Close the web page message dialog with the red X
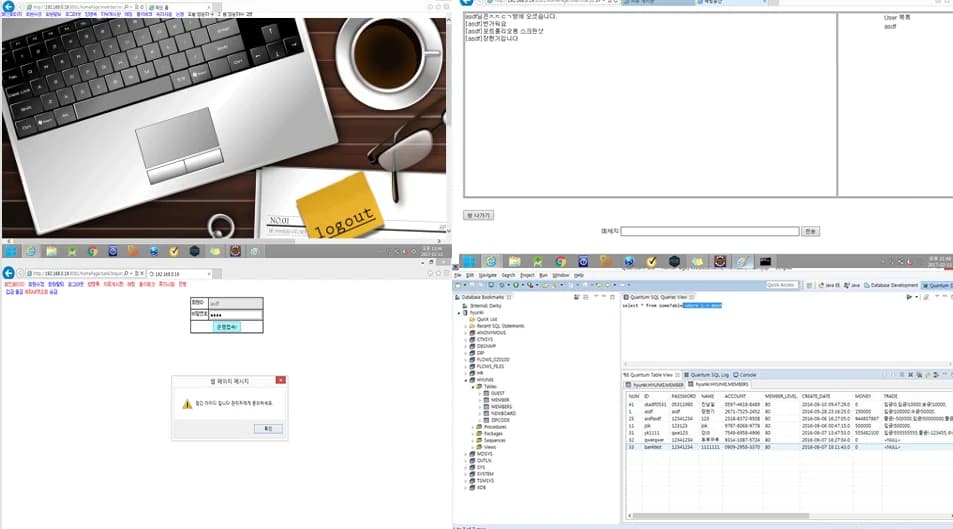Image resolution: width=953 pixels, height=529 pixels. click(x=280, y=380)
